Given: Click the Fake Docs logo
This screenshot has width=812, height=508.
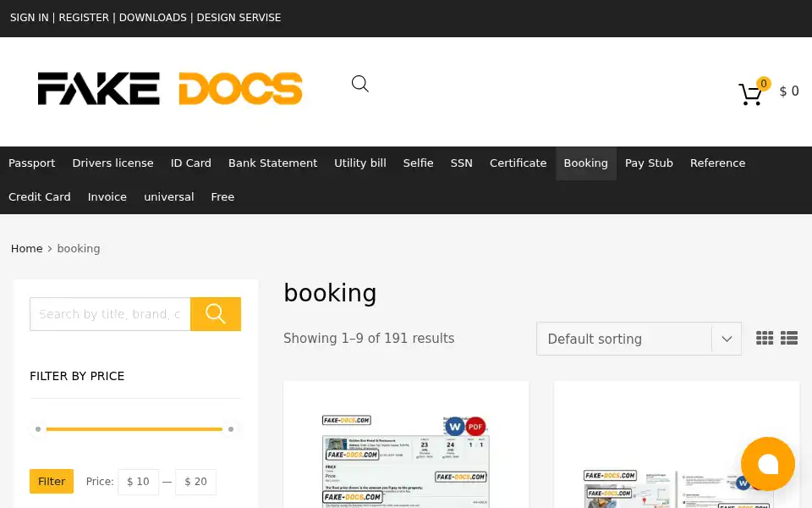Looking at the screenshot, I should pos(170,89).
